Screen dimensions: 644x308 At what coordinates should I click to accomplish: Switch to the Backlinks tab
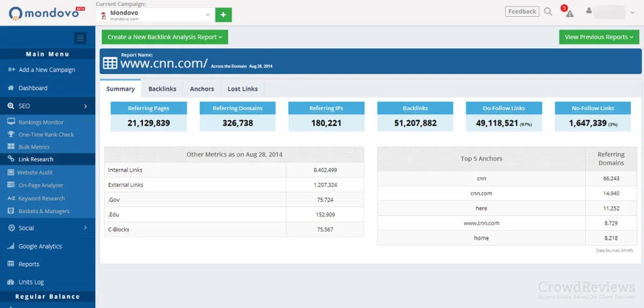(162, 89)
